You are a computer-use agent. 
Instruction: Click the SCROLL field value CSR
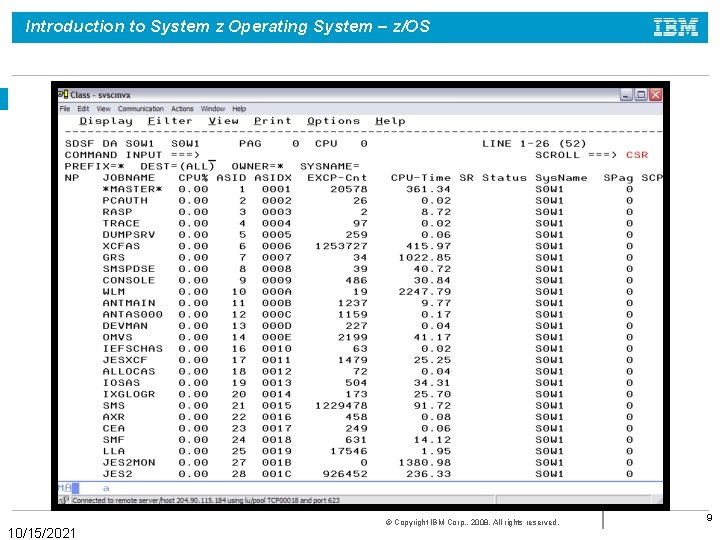click(637, 155)
